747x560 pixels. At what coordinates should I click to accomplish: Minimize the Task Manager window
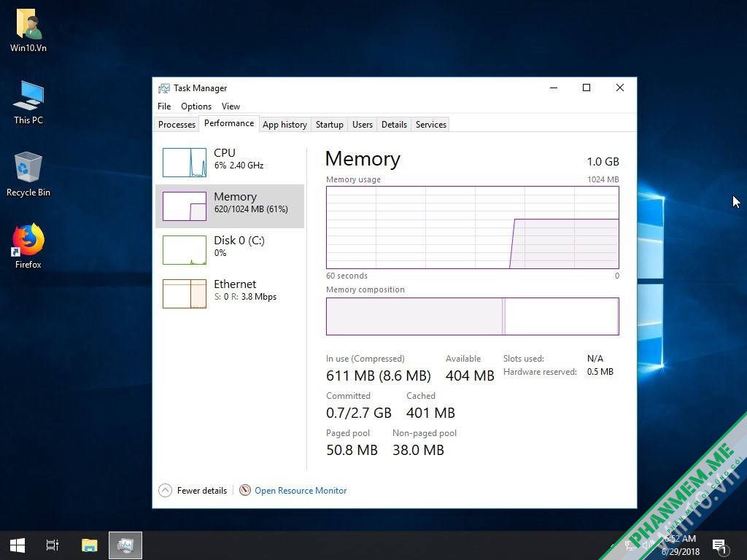tap(554, 87)
